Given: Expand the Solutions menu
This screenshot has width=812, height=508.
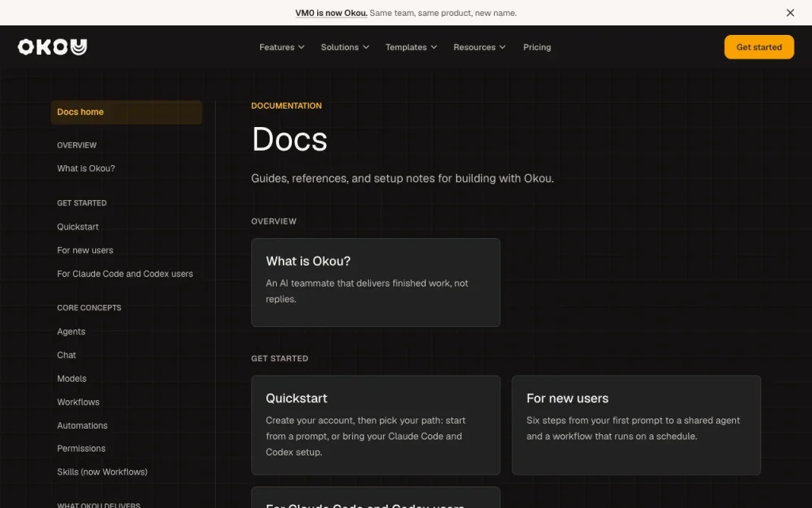Looking at the screenshot, I should [344, 47].
